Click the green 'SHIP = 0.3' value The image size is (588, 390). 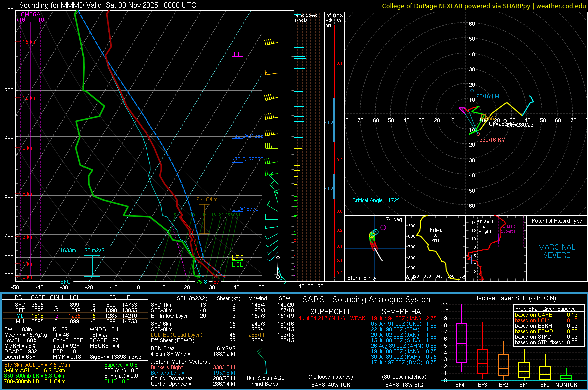coord(117,381)
